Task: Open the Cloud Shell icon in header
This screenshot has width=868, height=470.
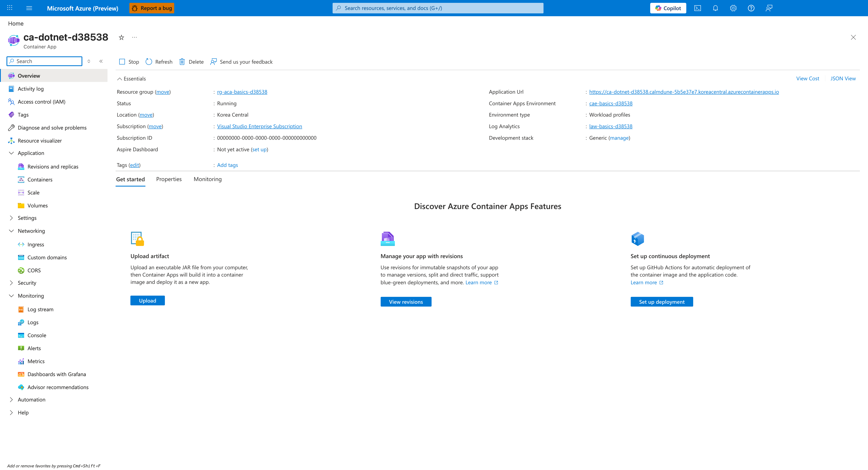Action: [697, 8]
